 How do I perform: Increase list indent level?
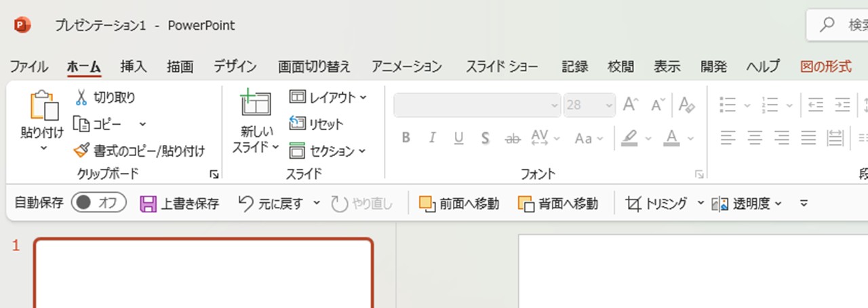[x=842, y=104]
